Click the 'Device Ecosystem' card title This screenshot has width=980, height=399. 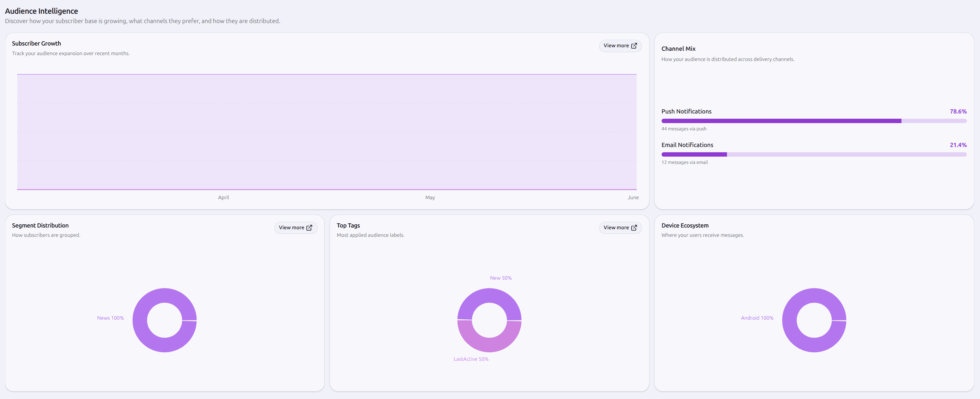coord(685,225)
